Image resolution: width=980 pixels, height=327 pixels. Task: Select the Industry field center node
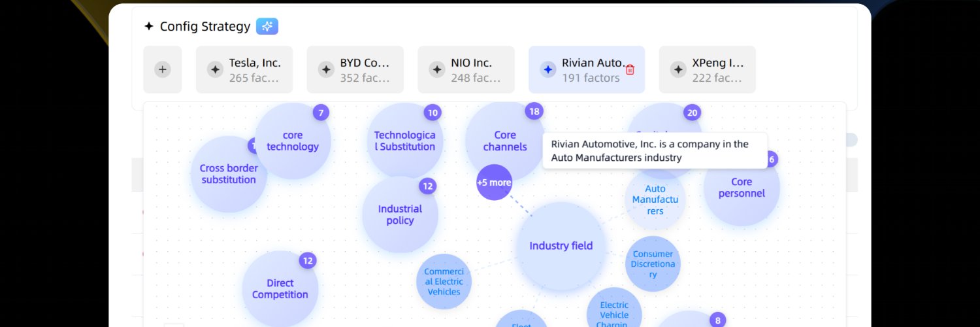coord(561,246)
